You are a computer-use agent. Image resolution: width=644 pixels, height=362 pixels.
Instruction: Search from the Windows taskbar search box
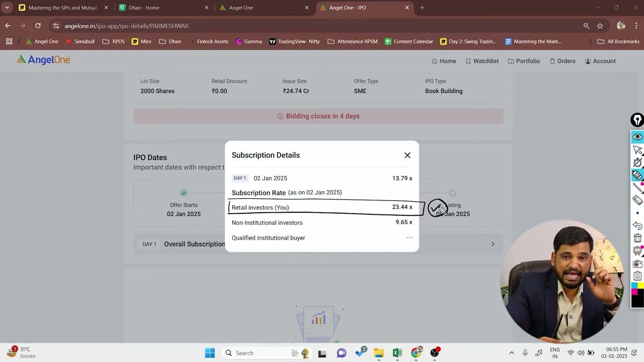(x=267, y=353)
